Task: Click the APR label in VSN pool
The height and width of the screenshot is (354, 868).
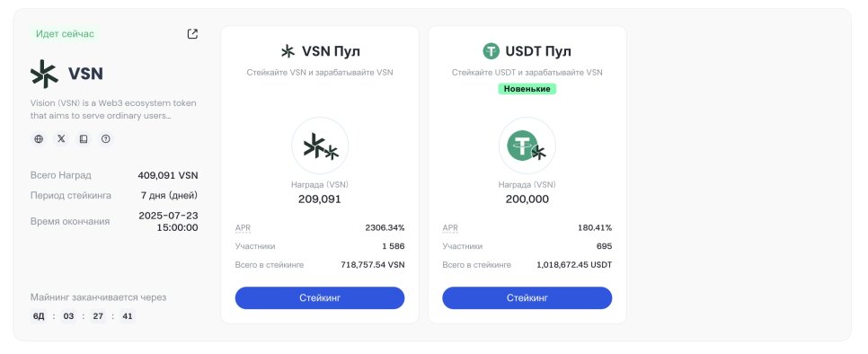Action: pos(243,228)
